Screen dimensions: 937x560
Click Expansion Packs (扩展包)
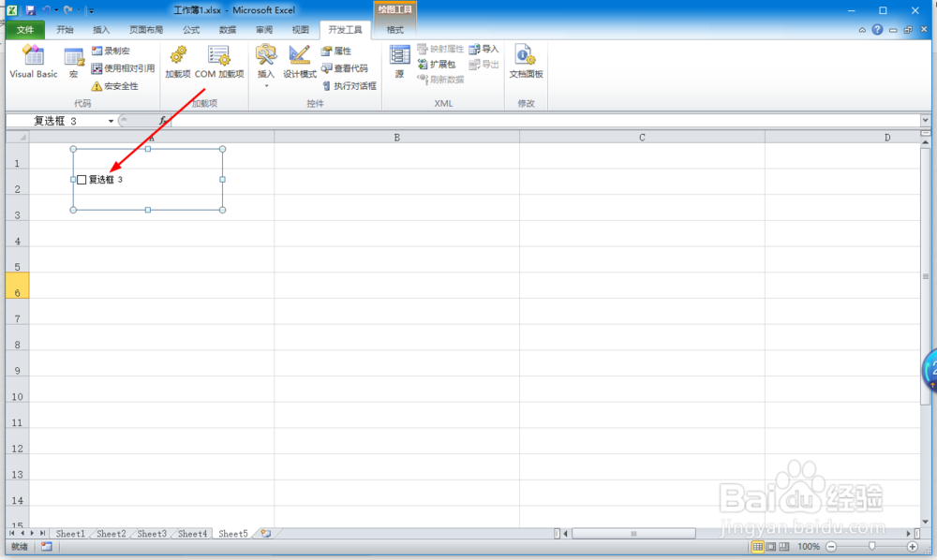437,64
